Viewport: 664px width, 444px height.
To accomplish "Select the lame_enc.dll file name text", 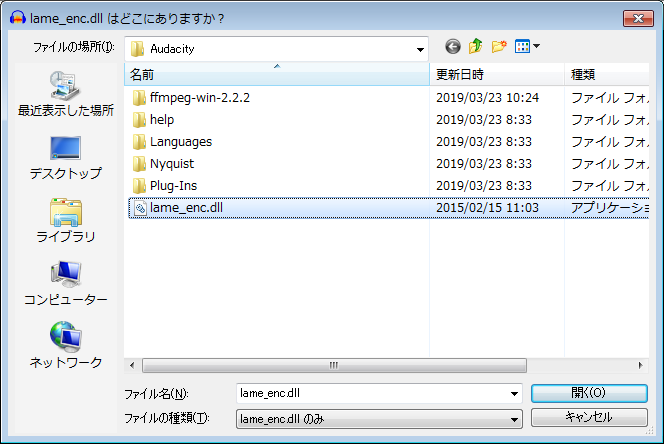I will [186, 208].
